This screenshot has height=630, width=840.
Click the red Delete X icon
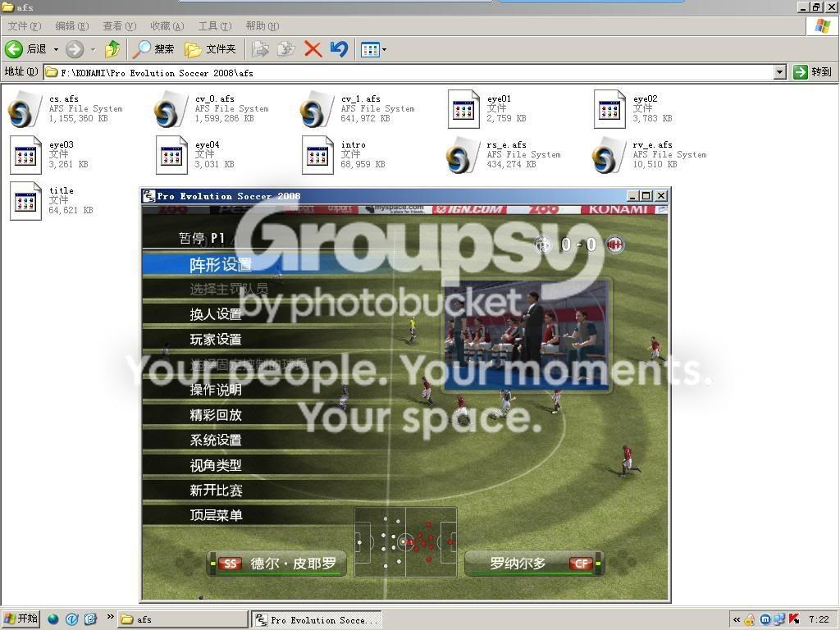pyautogui.click(x=313, y=49)
